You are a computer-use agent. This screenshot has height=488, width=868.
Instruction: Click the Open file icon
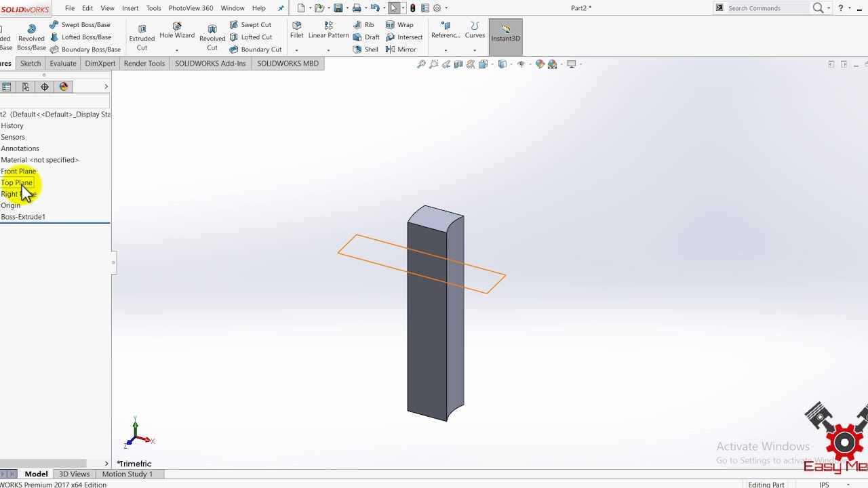[319, 8]
